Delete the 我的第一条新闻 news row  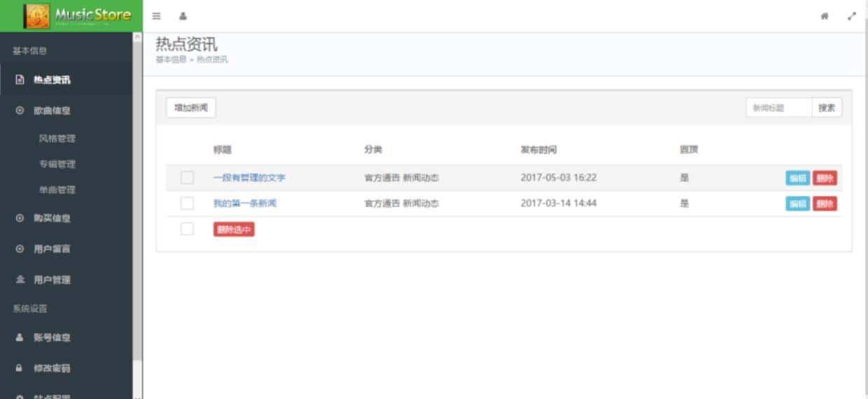[825, 204]
